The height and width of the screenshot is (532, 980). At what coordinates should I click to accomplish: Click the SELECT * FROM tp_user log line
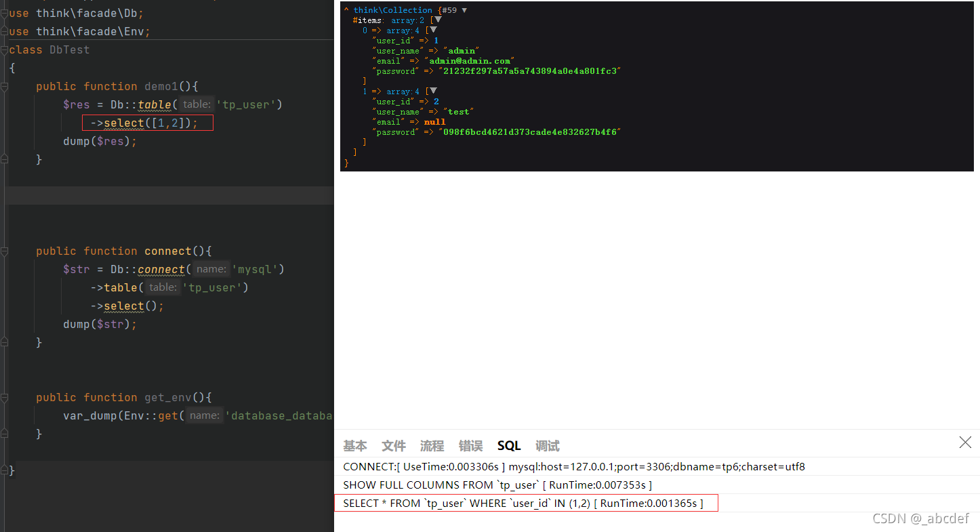(523, 504)
